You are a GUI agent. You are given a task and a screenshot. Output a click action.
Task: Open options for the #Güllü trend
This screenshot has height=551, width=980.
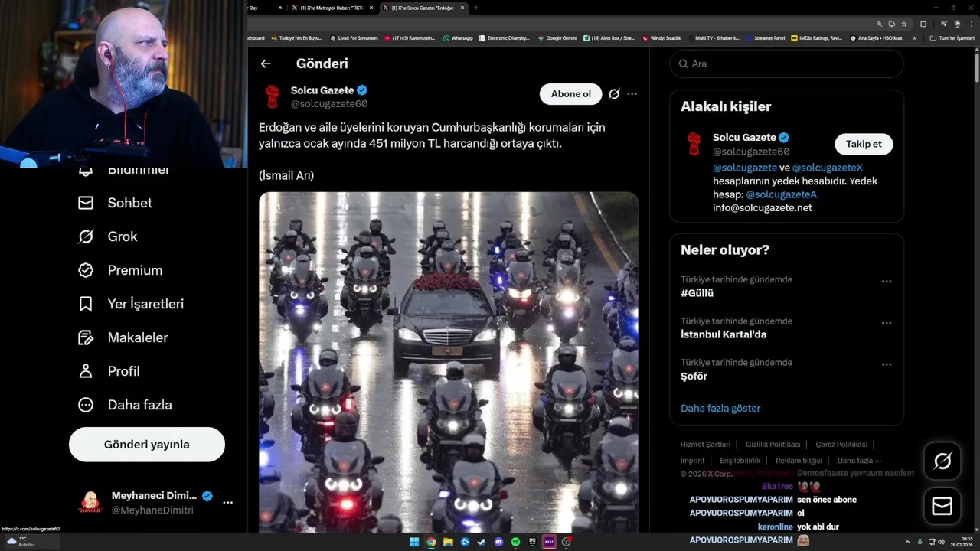887,282
